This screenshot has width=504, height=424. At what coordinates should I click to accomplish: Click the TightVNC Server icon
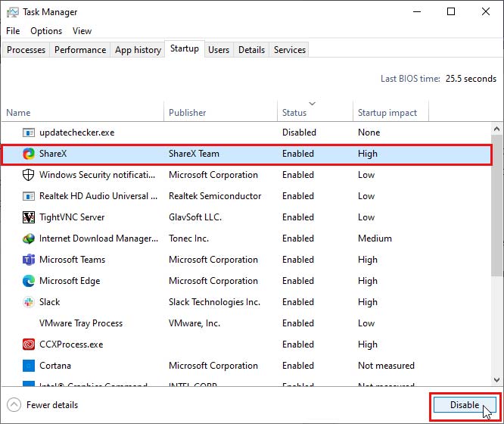29,217
